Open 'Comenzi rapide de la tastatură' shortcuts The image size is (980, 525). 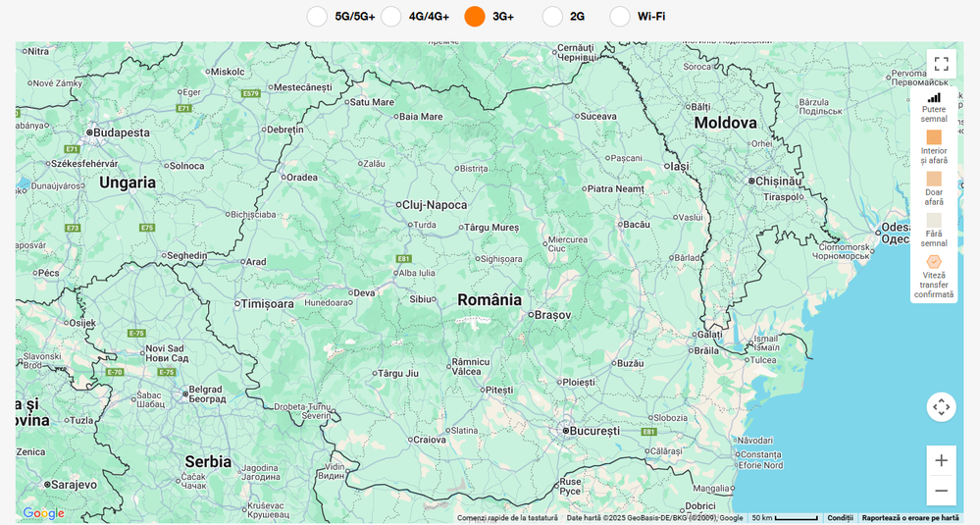[507, 518]
